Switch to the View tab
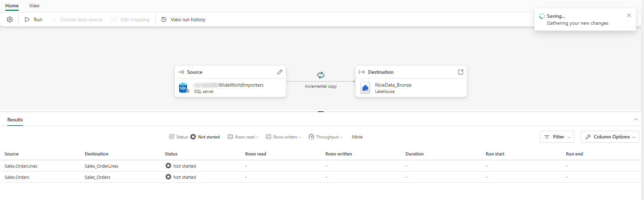Viewport: 644px width, 200px height. (x=34, y=6)
